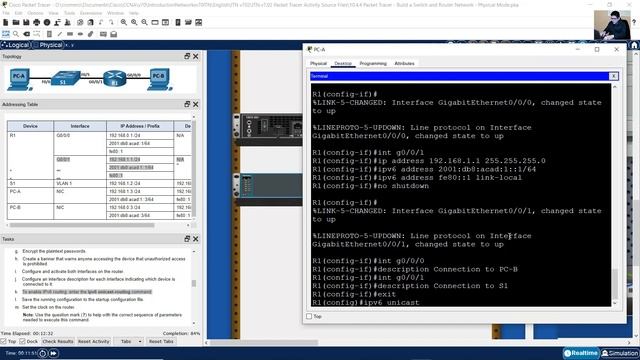Reset zoom with the middle magnifier icon
The height and width of the screenshot is (360, 640).
tap(134, 22)
